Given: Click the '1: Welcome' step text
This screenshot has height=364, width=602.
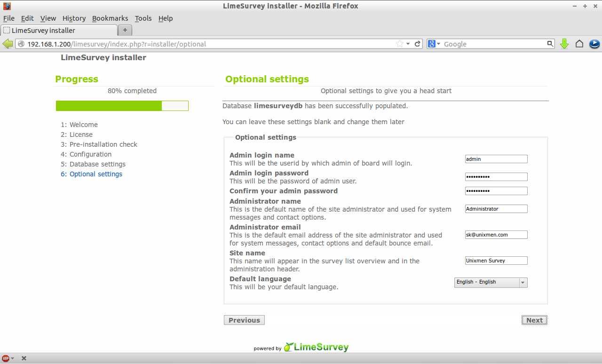Looking at the screenshot, I should 79,125.
